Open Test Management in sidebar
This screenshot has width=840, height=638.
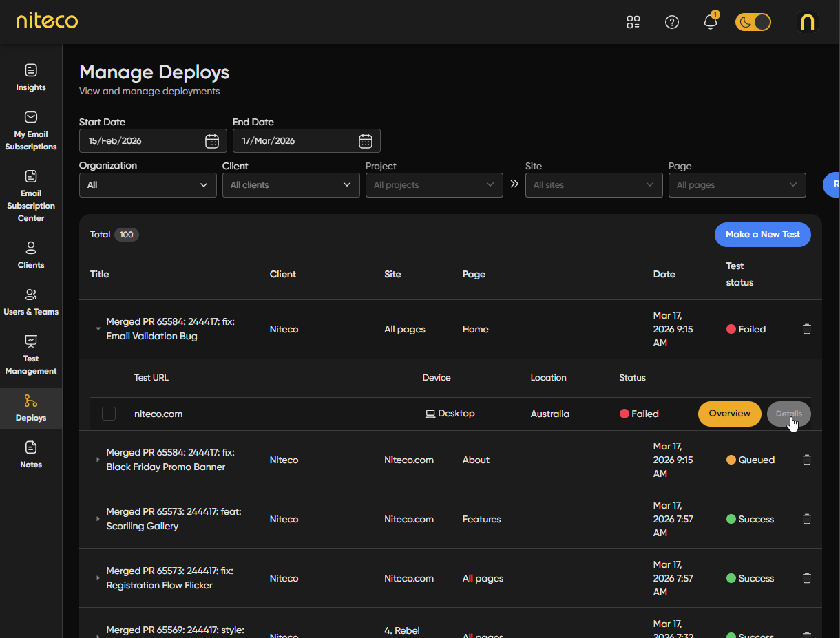tap(31, 355)
